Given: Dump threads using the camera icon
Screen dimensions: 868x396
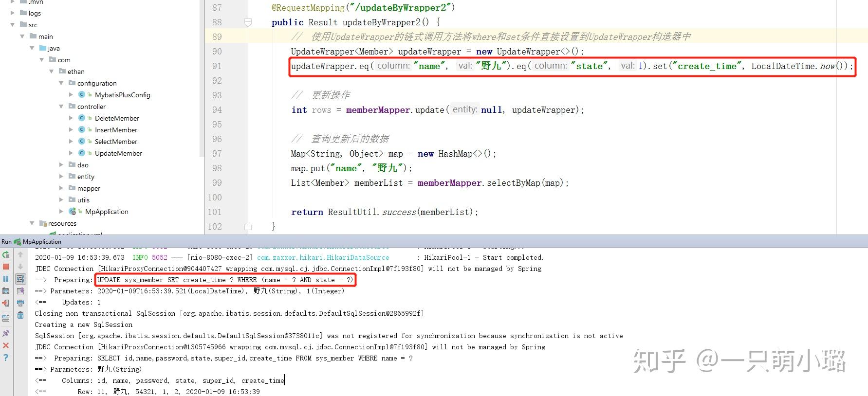Looking at the screenshot, I should pyautogui.click(x=6, y=291).
